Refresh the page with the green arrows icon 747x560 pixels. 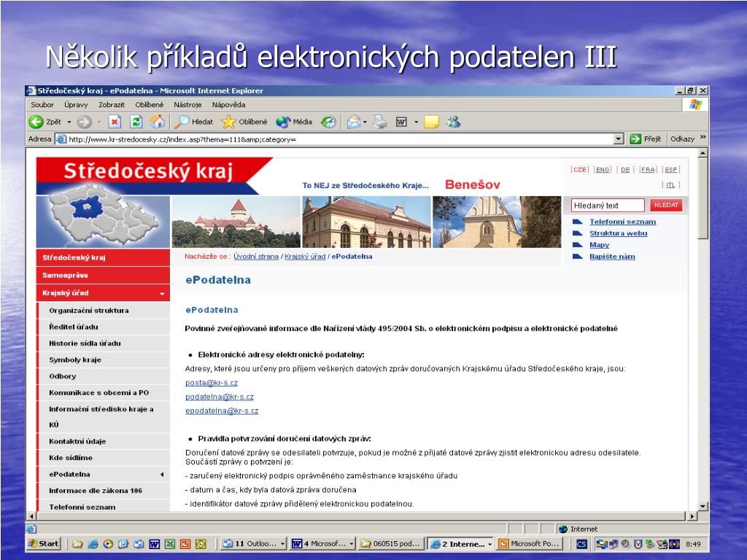(136, 122)
